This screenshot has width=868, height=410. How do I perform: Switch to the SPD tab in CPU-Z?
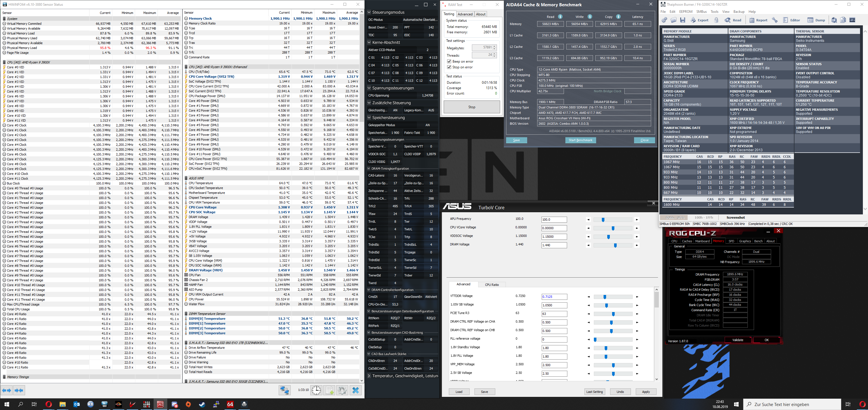731,241
